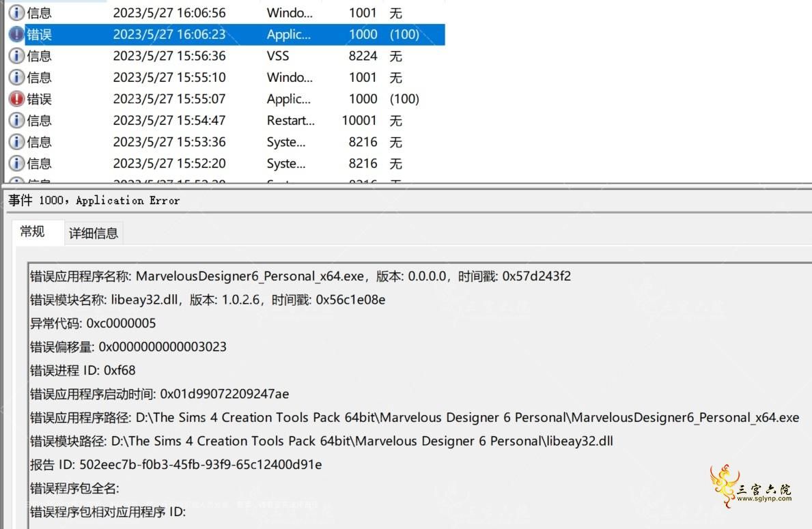The width and height of the screenshot is (812, 529).
Task: Click the 错误进程 ID 0xf68 line
Action: coord(83,371)
